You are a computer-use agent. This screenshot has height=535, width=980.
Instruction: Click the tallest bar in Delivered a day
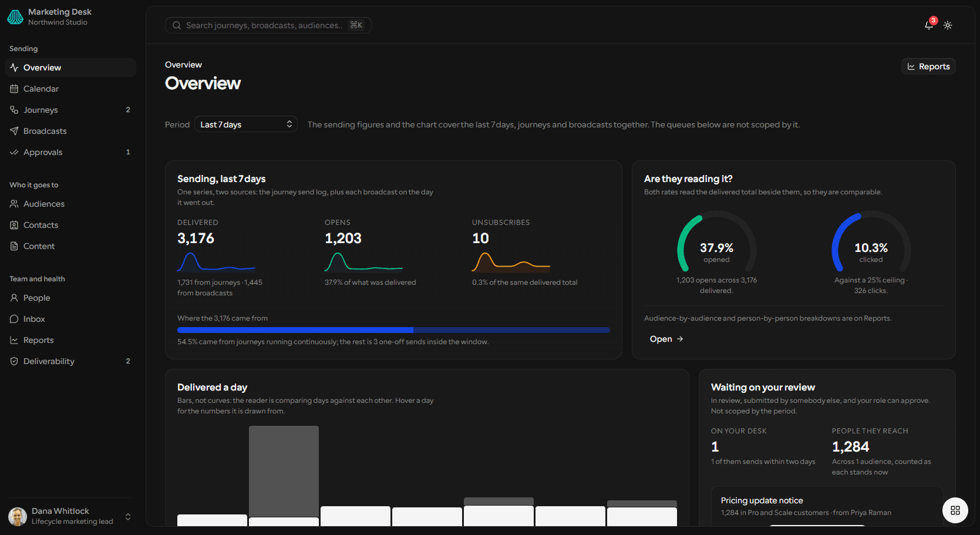pos(284,472)
